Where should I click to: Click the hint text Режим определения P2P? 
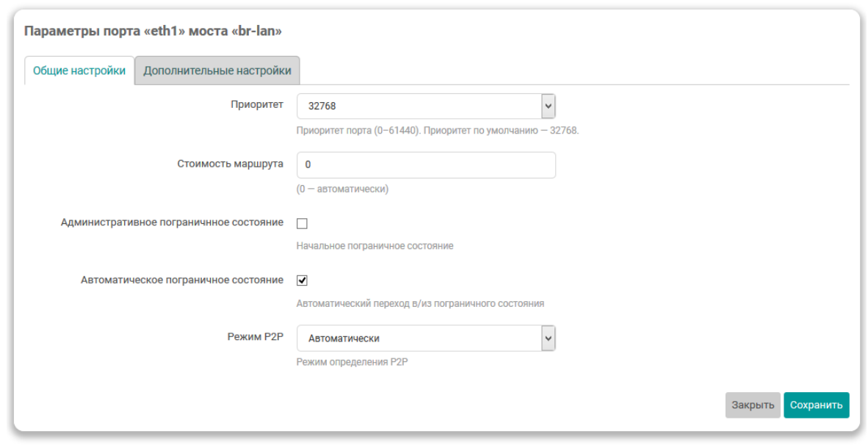coord(352,362)
